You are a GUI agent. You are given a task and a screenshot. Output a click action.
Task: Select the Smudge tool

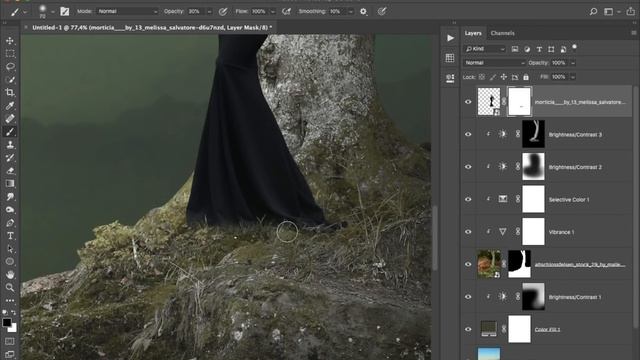point(10,197)
